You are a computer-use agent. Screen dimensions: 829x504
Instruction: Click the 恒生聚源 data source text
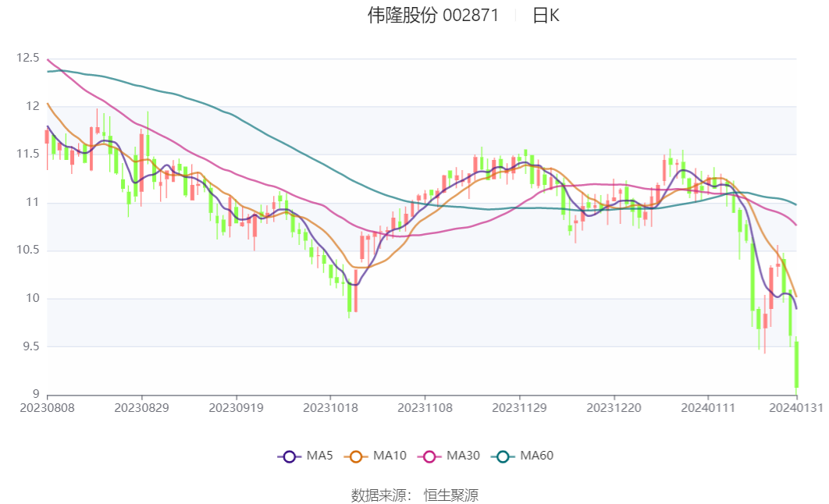451,495
